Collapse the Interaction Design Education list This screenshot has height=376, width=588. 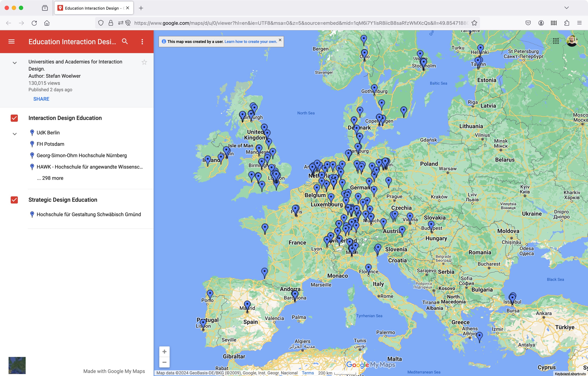pos(15,134)
